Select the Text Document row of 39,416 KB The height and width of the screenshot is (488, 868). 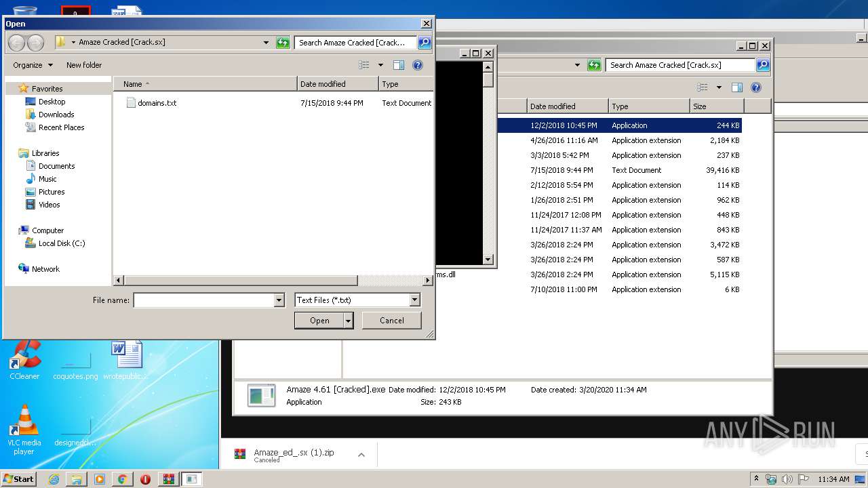coord(620,170)
